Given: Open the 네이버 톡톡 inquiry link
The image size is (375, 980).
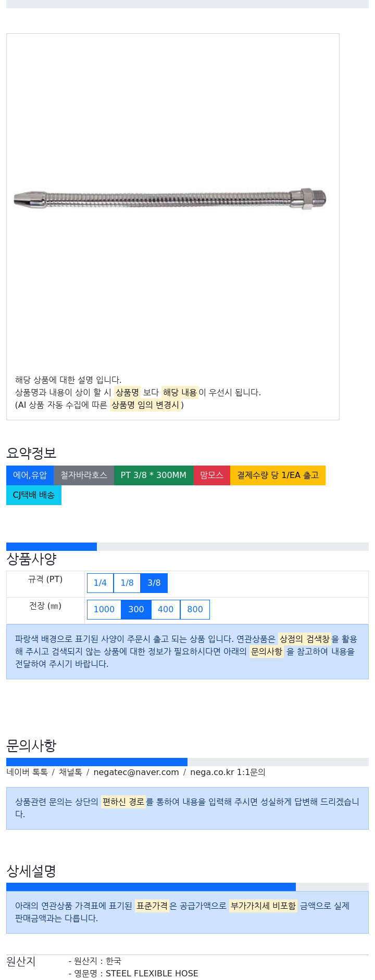Looking at the screenshot, I should click(x=27, y=772).
